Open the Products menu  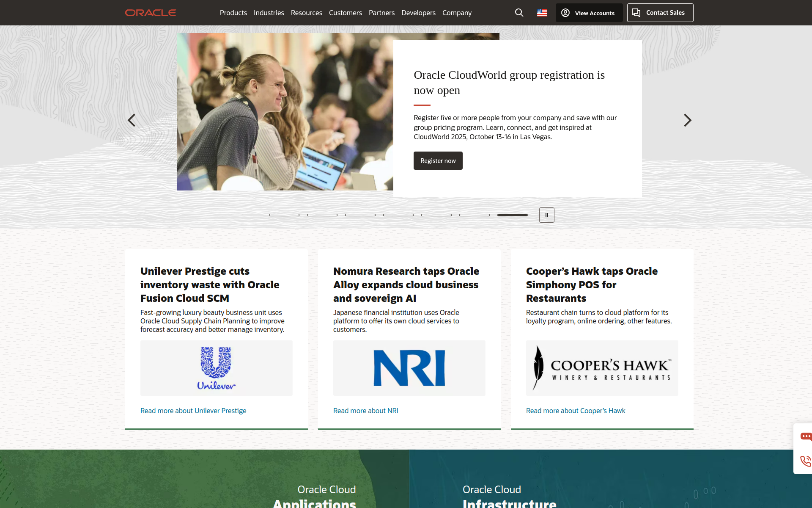tap(233, 13)
